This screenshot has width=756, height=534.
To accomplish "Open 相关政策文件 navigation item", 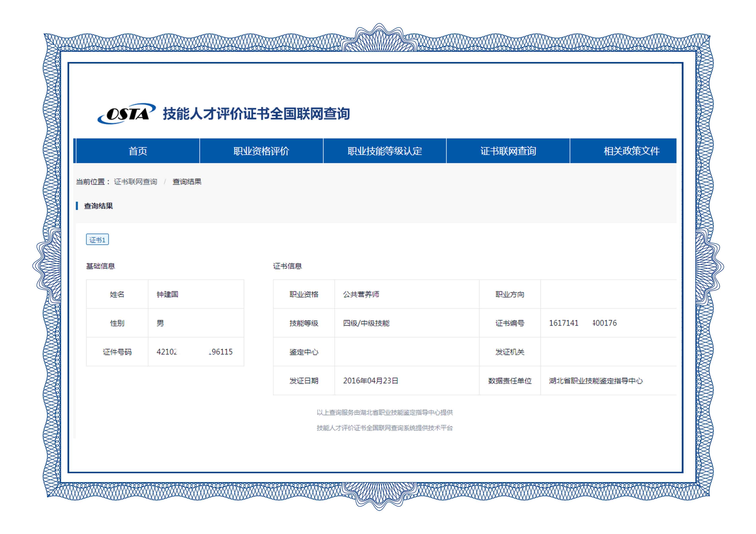I will tap(631, 151).
